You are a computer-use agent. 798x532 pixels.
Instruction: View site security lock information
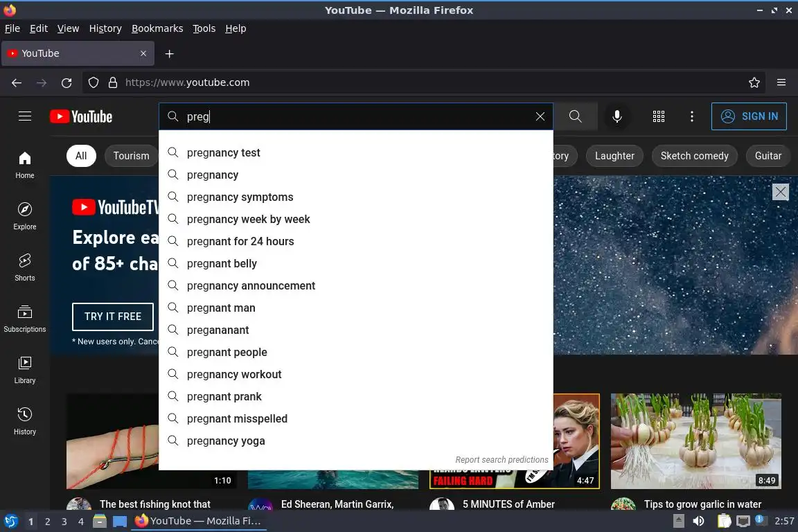[x=113, y=82]
